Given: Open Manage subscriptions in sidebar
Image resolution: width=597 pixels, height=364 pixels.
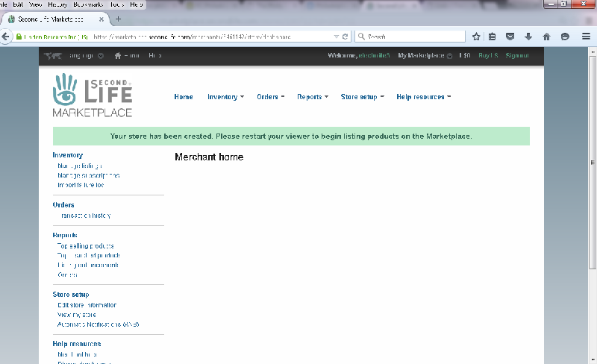Looking at the screenshot, I should point(88,175).
